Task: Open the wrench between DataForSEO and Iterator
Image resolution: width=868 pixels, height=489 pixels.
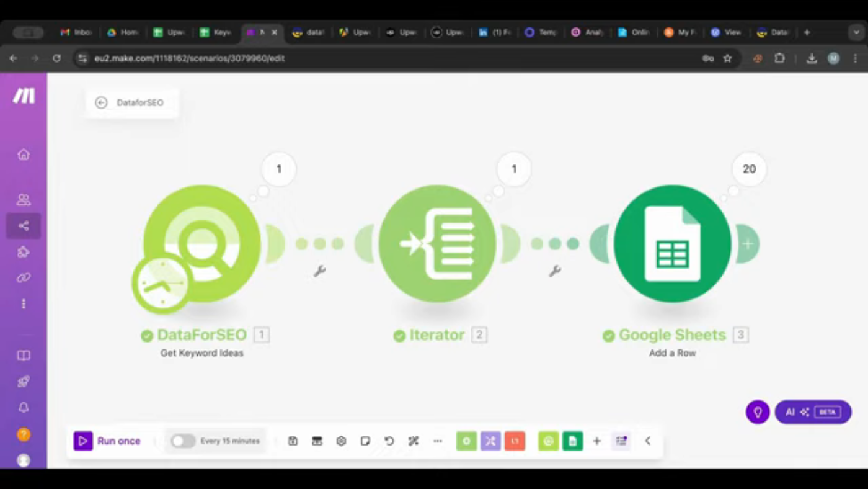Action: 320,271
